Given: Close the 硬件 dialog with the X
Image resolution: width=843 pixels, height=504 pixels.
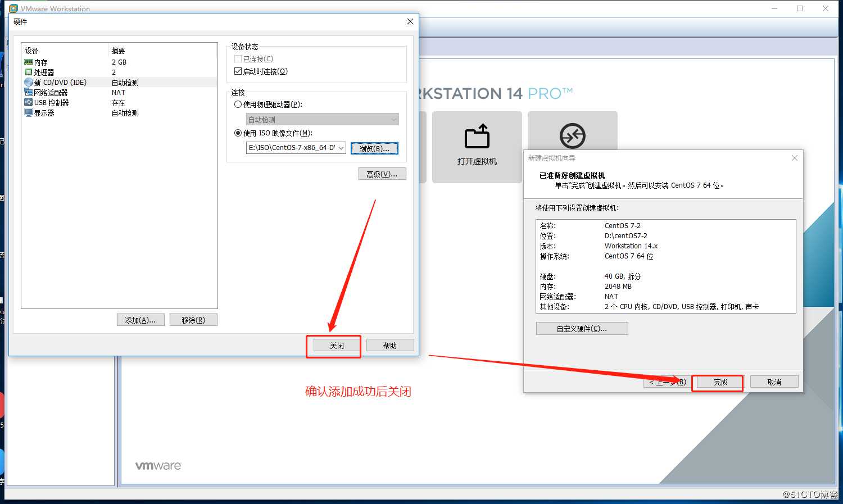Looking at the screenshot, I should [410, 21].
